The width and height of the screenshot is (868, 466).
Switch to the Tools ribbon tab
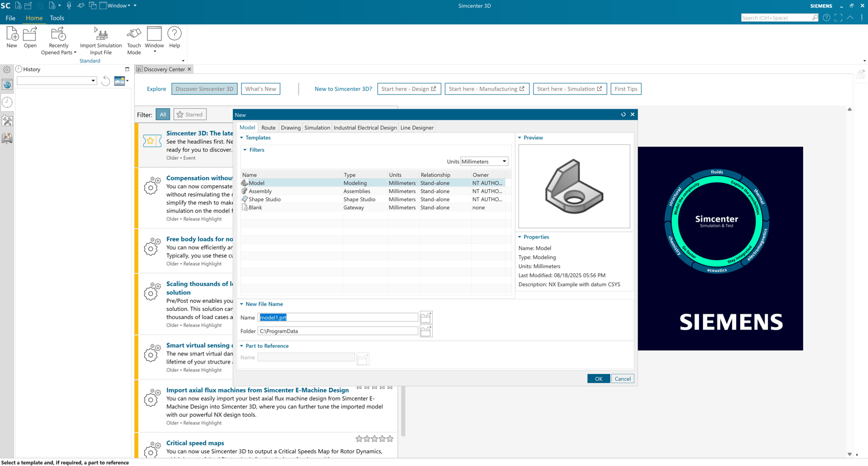pyautogui.click(x=57, y=18)
